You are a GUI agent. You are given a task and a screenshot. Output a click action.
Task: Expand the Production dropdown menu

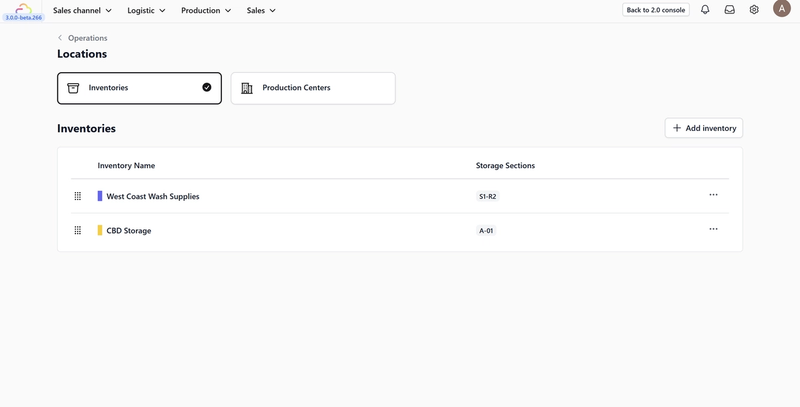point(206,10)
